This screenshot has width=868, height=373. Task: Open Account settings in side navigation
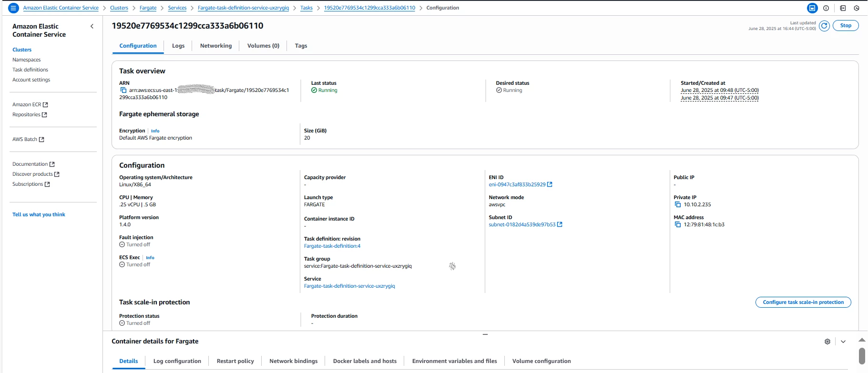31,80
